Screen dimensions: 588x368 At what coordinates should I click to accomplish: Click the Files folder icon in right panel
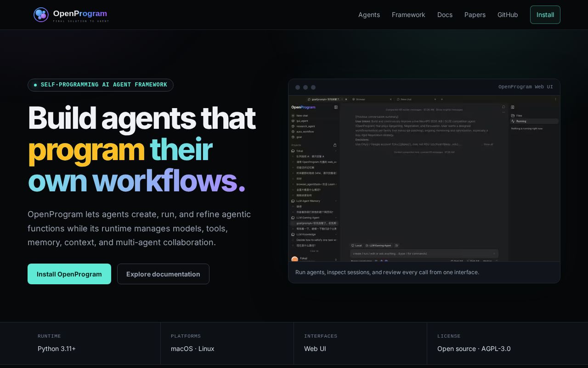click(x=513, y=115)
